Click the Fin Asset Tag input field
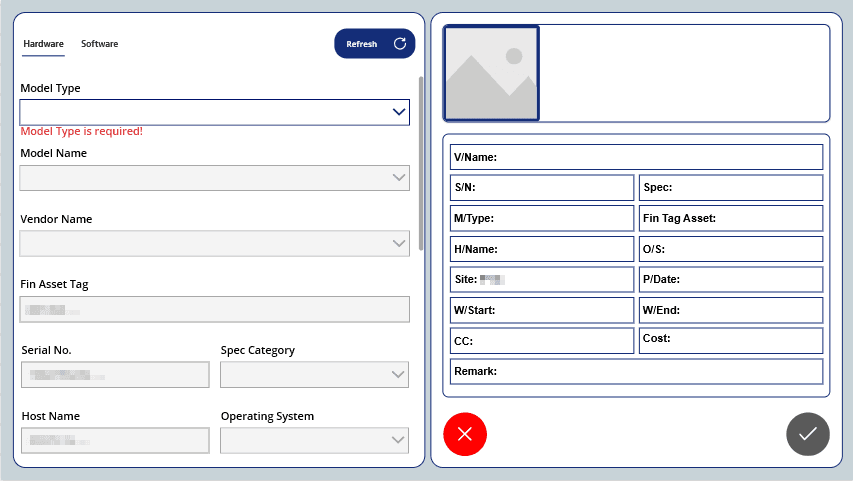The height and width of the screenshot is (481, 853). coord(214,310)
